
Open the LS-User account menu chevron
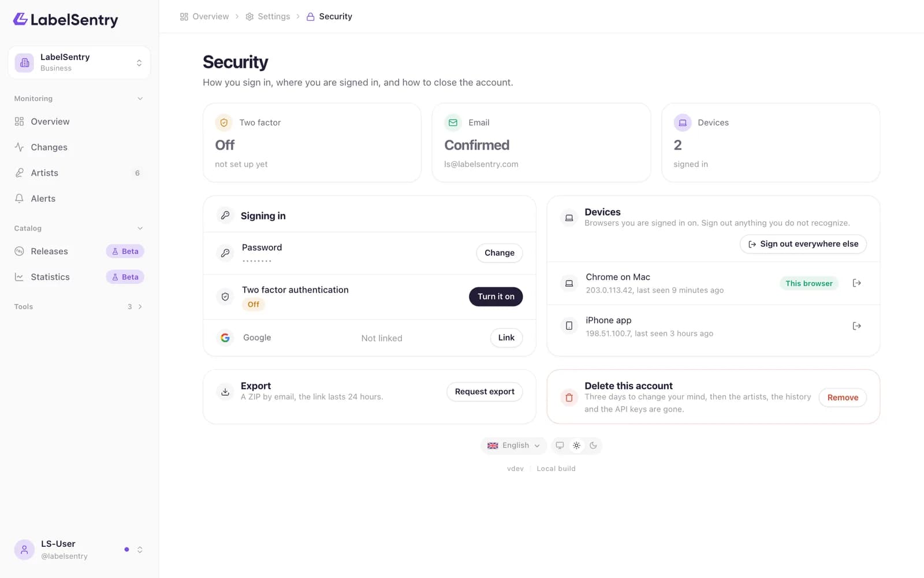[x=140, y=550]
